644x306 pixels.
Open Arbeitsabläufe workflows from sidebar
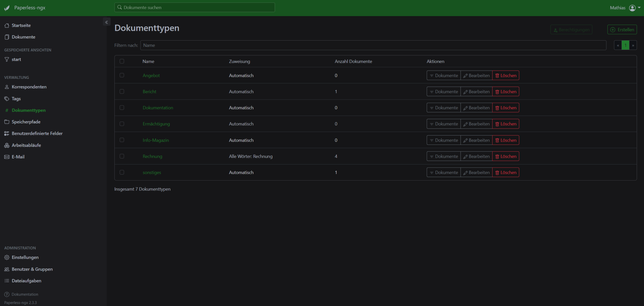[26, 145]
